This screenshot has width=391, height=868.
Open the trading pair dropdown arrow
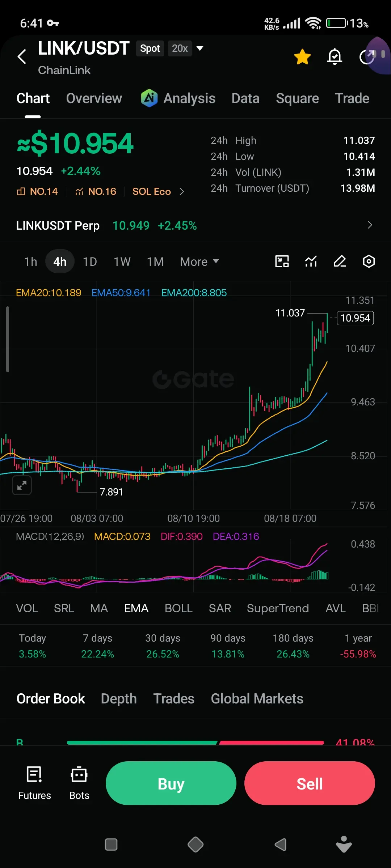click(x=199, y=48)
